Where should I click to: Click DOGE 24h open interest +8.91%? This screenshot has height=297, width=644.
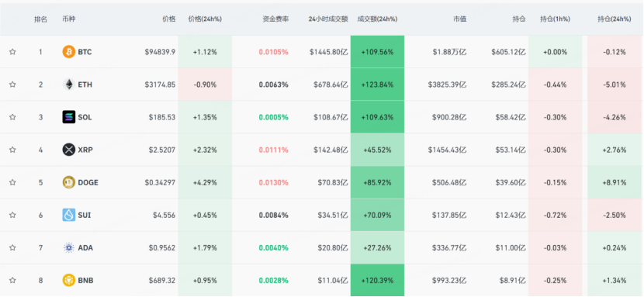point(615,182)
